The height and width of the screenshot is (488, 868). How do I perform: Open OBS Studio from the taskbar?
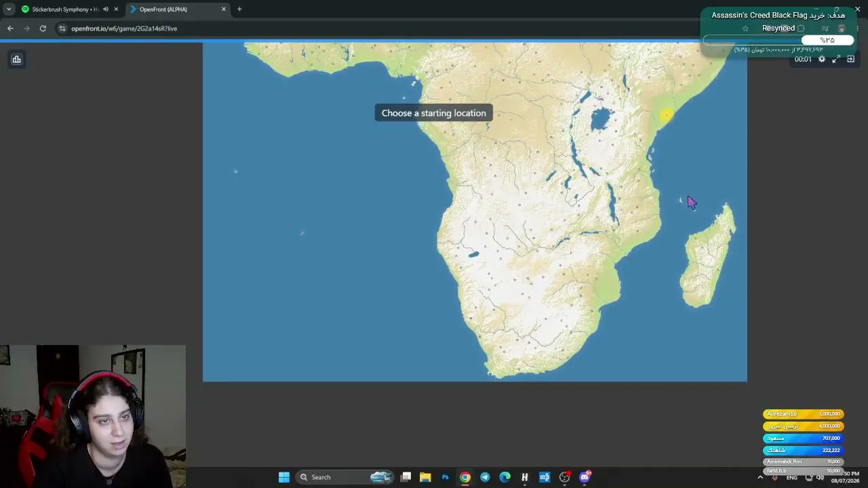pyautogui.click(x=564, y=477)
